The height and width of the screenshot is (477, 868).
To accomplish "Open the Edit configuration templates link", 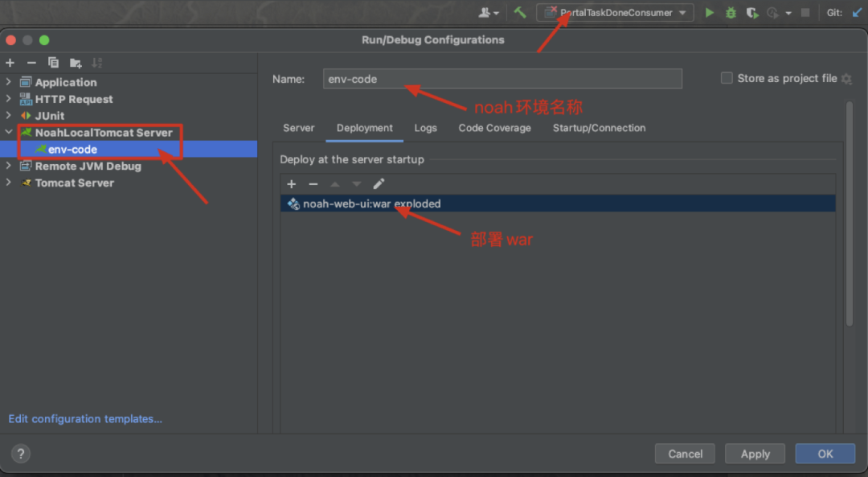I will coord(85,419).
